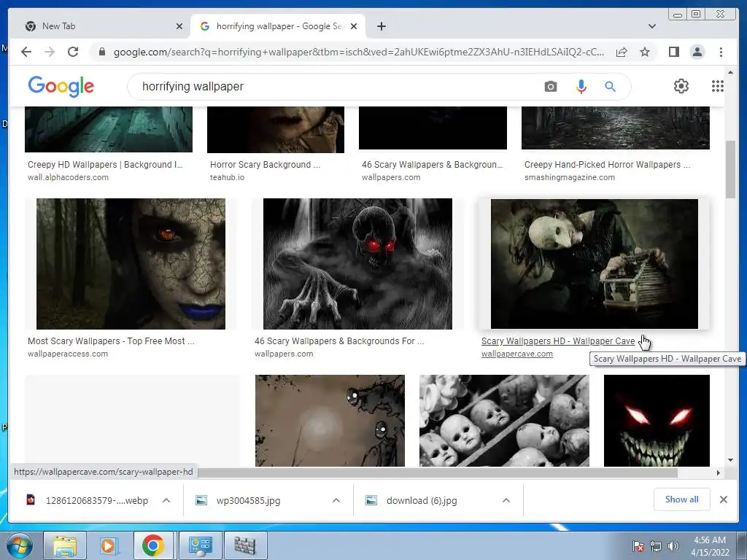This screenshot has height=560, width=747.
Task: Click the horizontal scroll-right arrow
Action: [x=718, y=472]
